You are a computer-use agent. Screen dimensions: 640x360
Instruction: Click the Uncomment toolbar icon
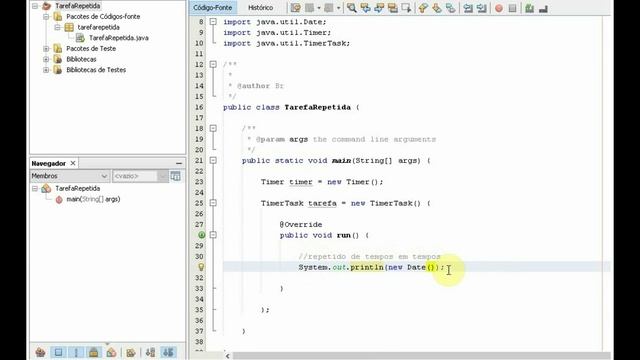click(x=543, y=8)
